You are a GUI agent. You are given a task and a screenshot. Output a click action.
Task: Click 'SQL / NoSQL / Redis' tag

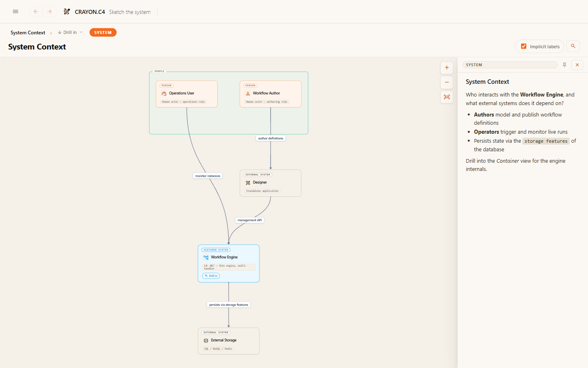(x=218, y=349)
